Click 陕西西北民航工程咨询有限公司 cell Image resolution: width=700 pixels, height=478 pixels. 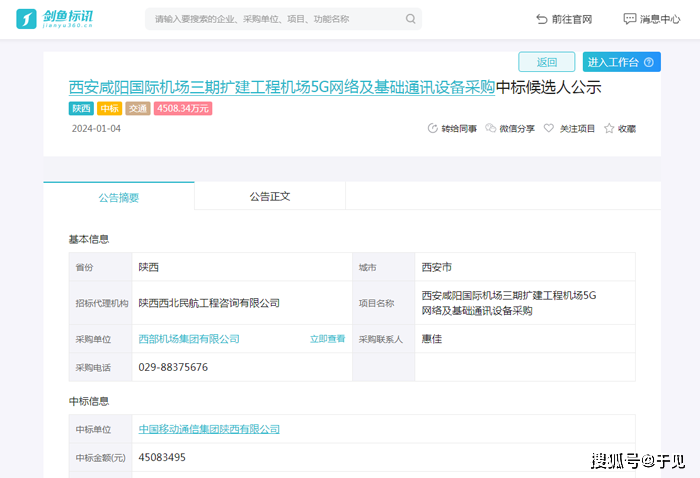point(242,303)
